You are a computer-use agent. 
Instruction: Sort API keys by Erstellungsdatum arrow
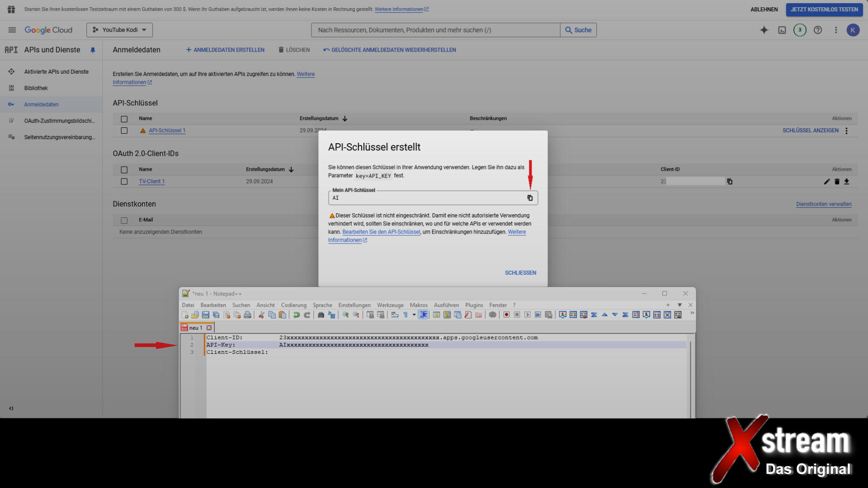pyautogui.click(x=345, y=118)
